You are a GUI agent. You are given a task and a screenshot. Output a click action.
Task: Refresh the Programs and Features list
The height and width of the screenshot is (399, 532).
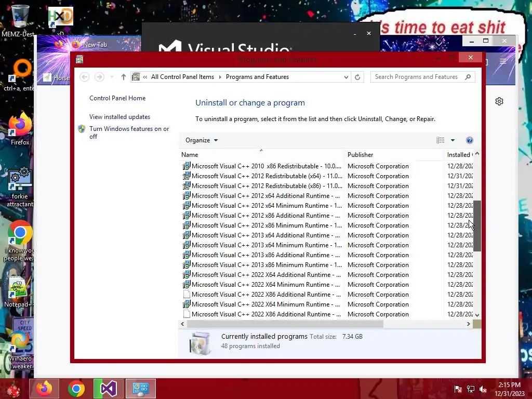coord(357,77)
